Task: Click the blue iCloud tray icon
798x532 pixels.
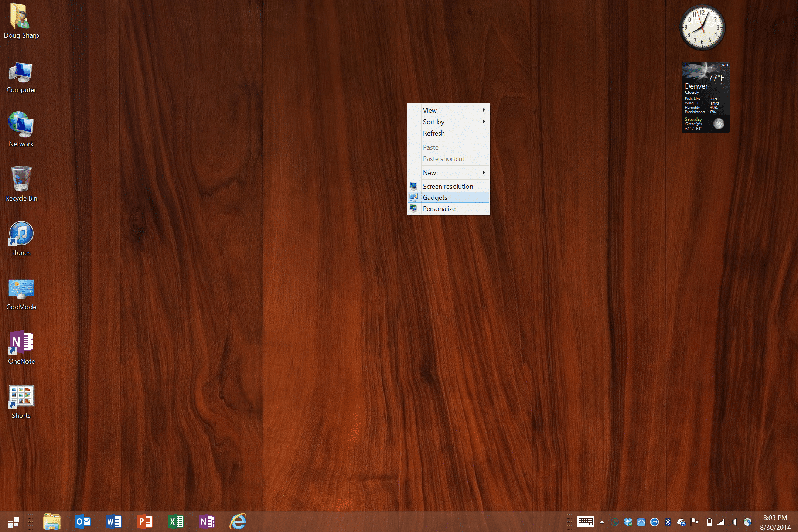Action: coord(641,522)
